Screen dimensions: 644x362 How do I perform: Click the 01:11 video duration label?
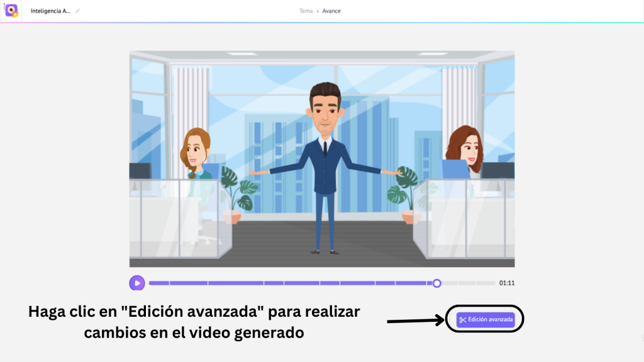click(507, 283)
